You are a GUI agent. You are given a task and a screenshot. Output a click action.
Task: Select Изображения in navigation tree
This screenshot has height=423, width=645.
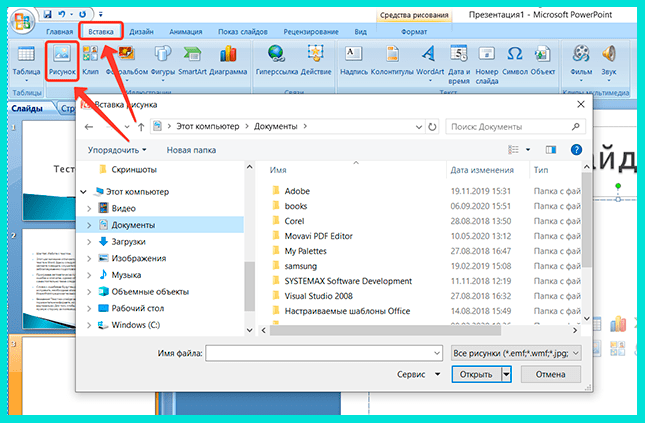point(139,258)
